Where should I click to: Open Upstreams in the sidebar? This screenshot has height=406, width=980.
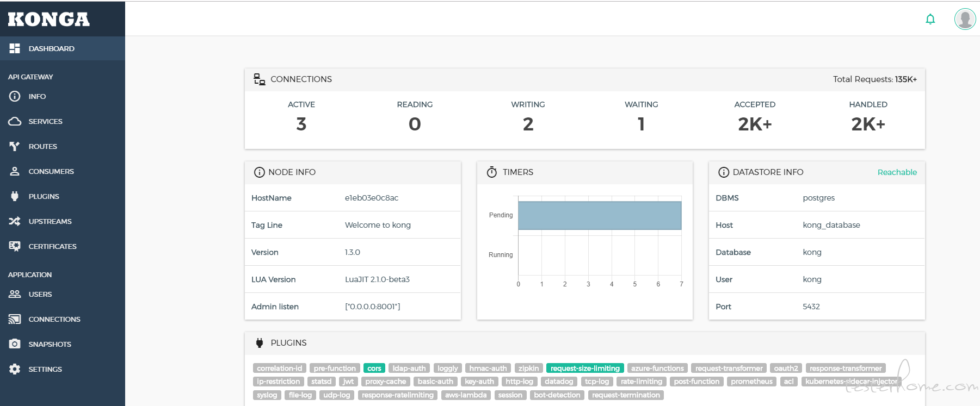point(63,221)
